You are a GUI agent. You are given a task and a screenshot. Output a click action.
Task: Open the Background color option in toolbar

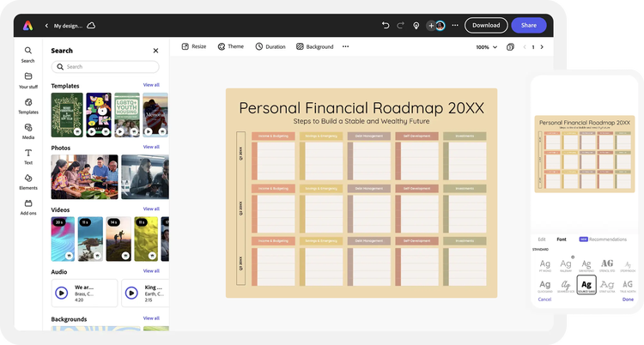[315, 46]
